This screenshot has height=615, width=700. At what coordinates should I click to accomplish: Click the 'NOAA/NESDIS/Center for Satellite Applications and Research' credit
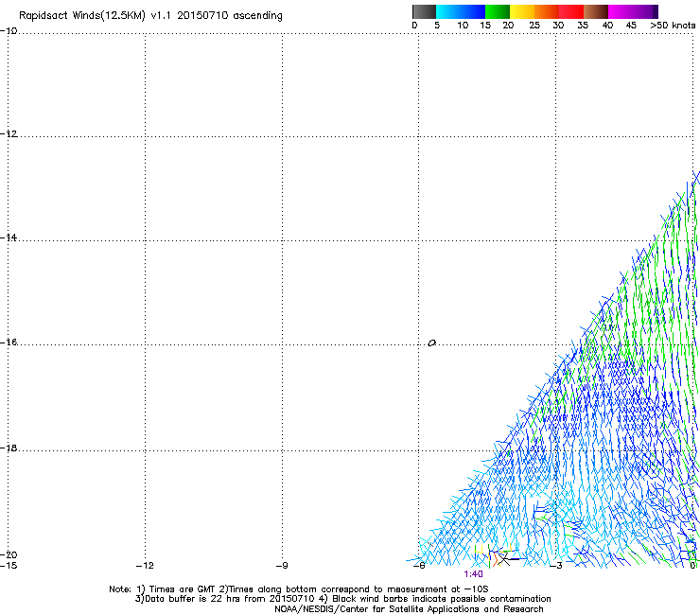[x=409, y=609]
